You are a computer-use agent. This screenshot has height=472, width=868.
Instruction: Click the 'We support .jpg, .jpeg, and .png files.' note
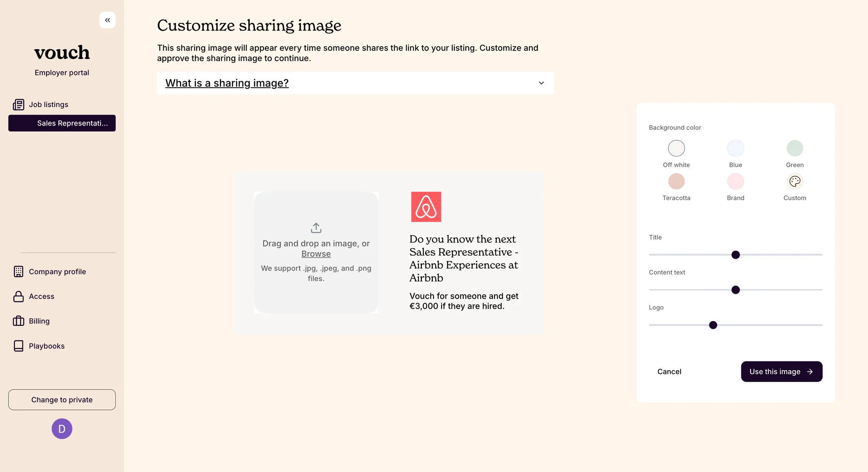pyautogui.click(x=316, y=273)
